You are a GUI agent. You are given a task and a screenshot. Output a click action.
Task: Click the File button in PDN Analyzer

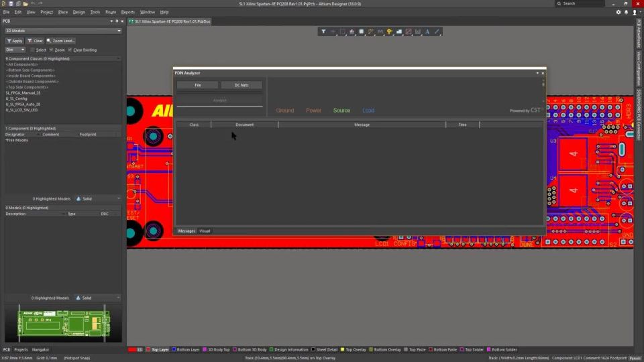pyautogui.click(x=197, y=85)
